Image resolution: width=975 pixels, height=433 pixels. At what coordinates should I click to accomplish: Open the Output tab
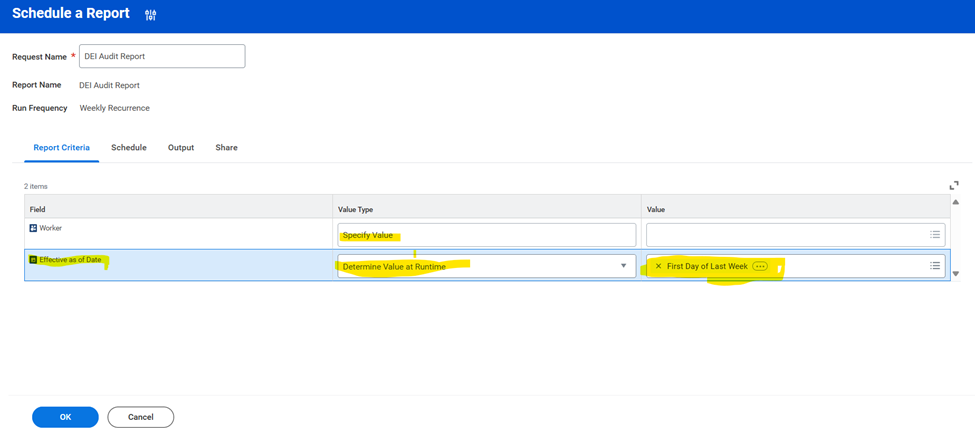(181, 148)
